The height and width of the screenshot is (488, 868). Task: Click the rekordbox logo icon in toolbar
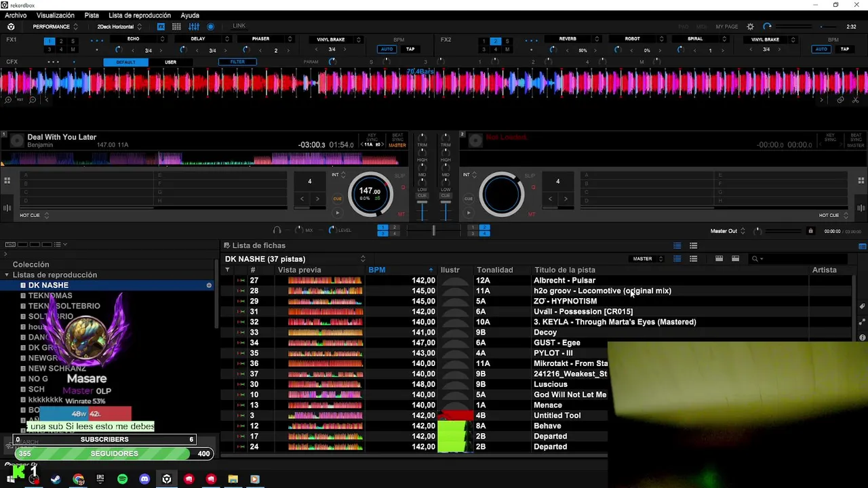point(11,26)
